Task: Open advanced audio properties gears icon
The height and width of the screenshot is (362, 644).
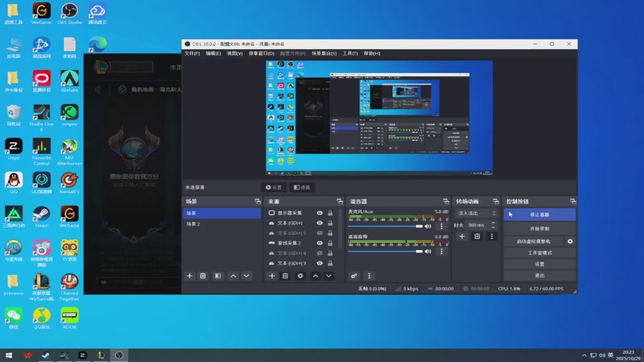Action: [353, 276]
